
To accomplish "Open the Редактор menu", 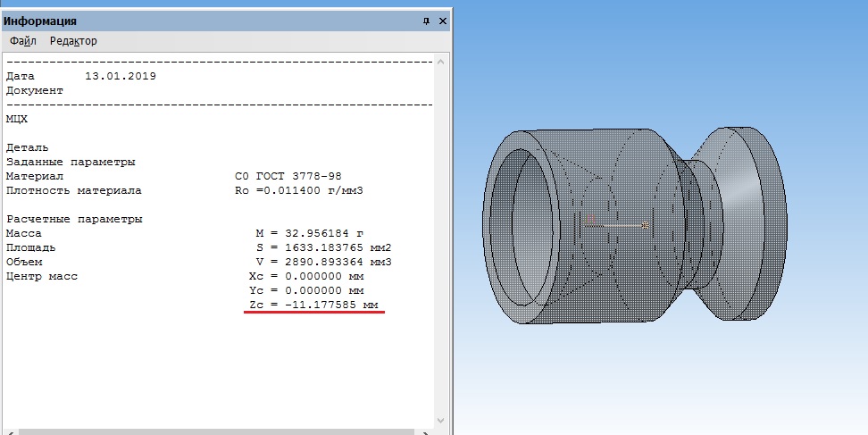I will [x=73, y=41].
